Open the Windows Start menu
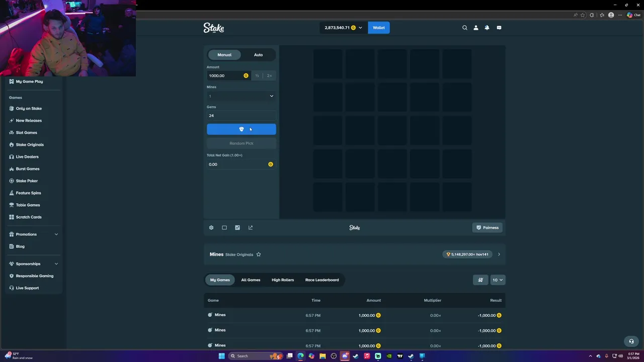 click(x=221, y=356)
